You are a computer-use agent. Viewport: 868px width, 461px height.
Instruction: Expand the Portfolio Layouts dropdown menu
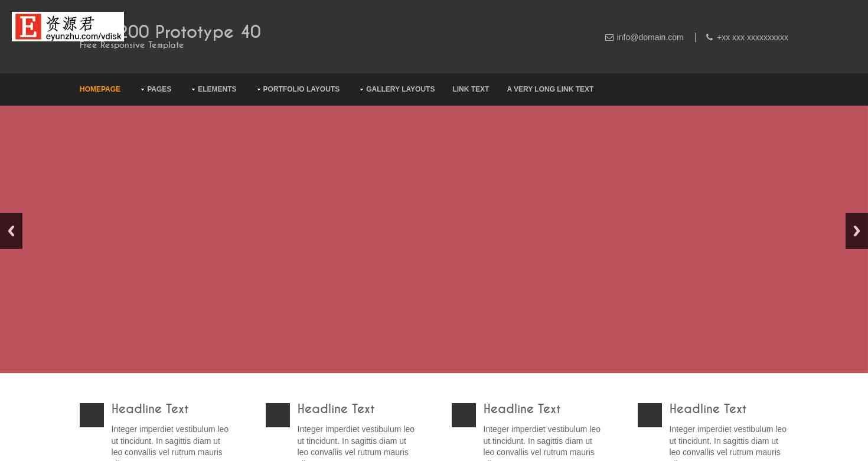(x=298, y=89)
